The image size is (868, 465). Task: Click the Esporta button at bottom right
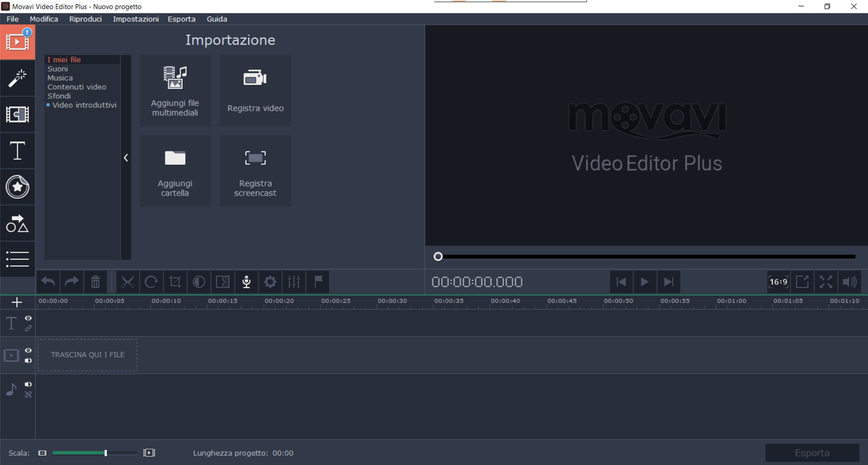[812, 453]
